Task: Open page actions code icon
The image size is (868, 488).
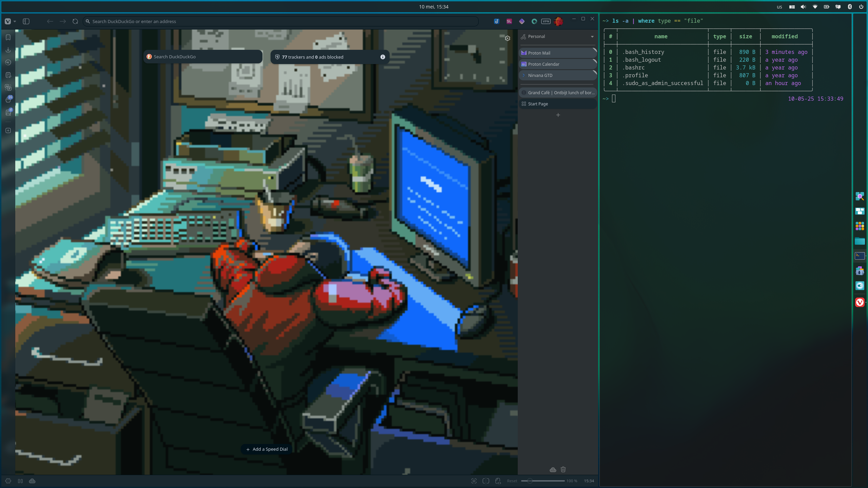Action: (x=498, y=481)
